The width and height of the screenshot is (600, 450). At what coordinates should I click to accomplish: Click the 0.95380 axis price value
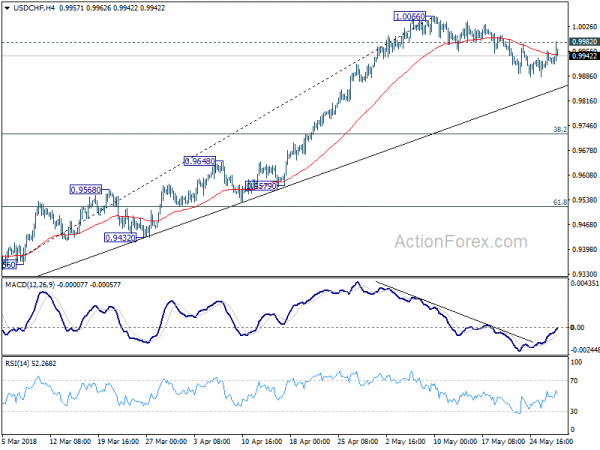pyautogui.click(x=584, y=200)
